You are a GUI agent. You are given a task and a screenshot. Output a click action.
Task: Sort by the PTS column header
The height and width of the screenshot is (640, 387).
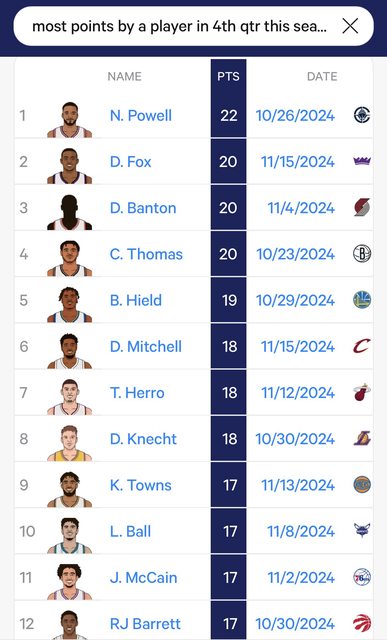coord(228,76)
